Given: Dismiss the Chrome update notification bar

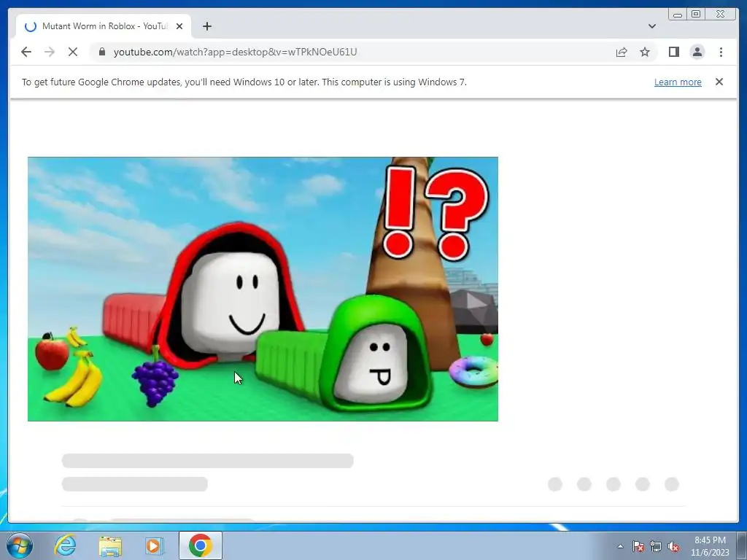Looking at the screenshot, I should [x=719, y=82].
